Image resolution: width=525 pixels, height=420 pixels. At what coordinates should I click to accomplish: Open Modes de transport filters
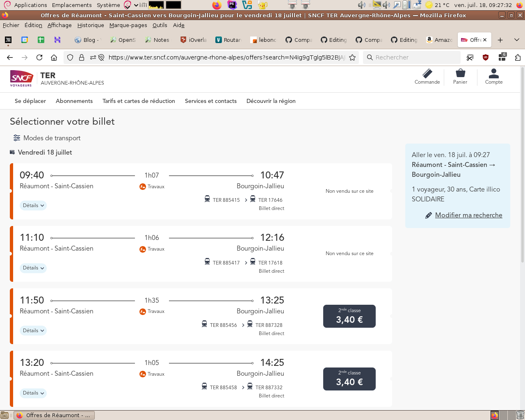(47, 138)
